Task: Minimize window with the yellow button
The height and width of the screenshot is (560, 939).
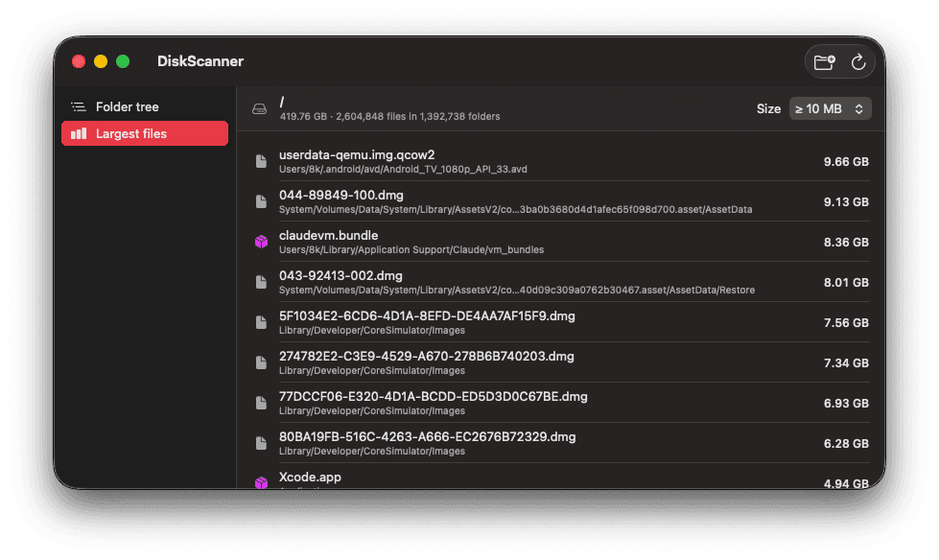Action: 101,61
